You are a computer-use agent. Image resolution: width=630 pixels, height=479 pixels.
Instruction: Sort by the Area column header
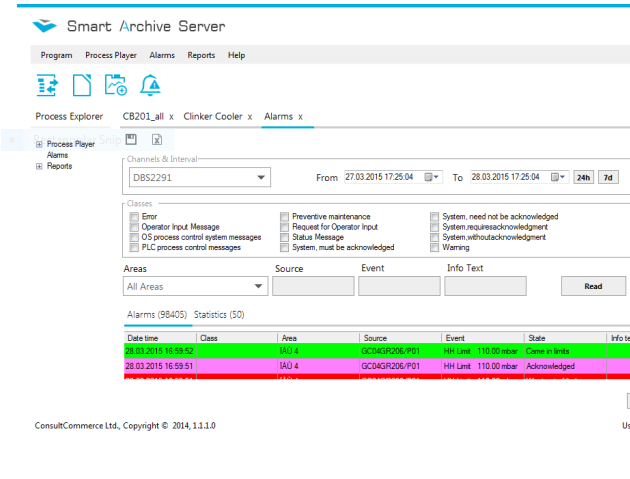click(318, 338)
